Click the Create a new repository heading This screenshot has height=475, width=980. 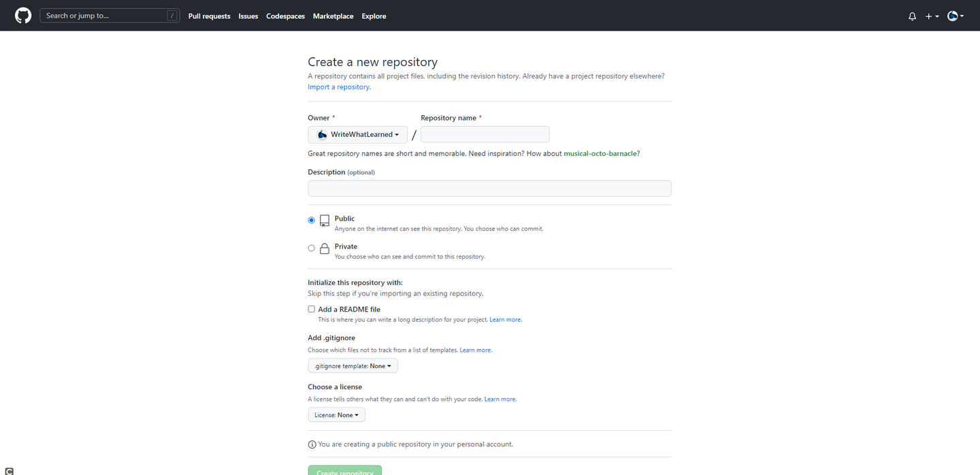tap(372, 62)
